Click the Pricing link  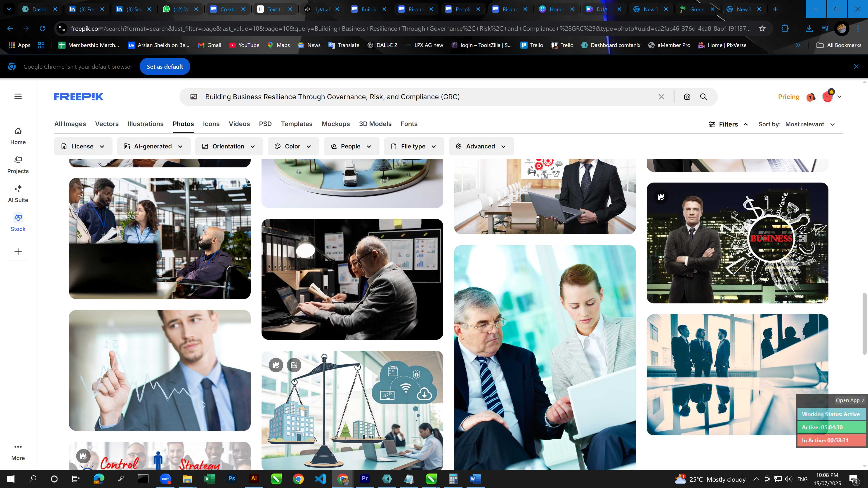point(788,97)
